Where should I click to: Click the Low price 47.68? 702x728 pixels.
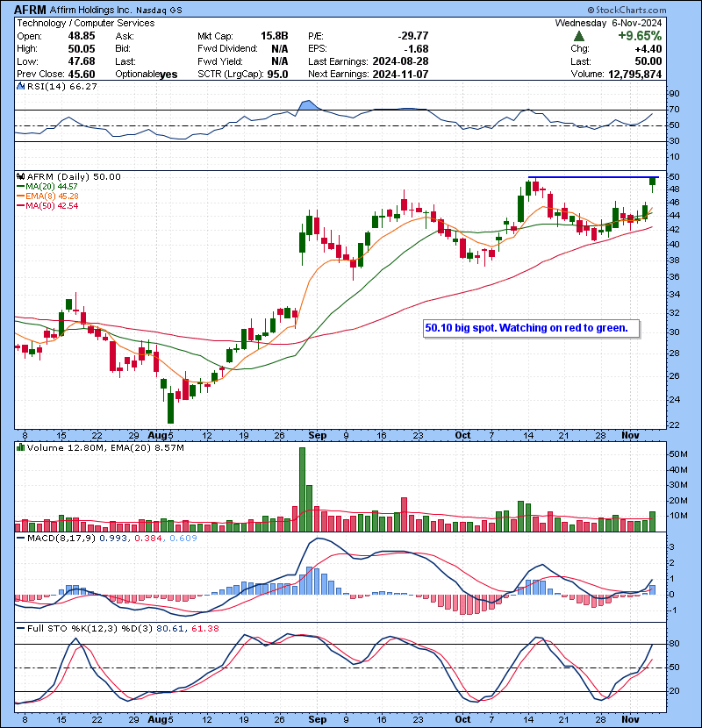pyautogui.click(x=82, y=61)
